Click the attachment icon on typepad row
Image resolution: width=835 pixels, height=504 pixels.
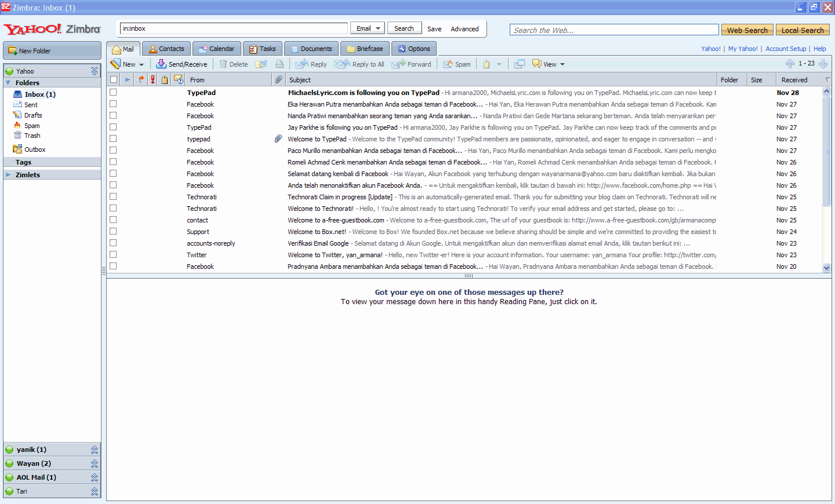tap(278, 138)
